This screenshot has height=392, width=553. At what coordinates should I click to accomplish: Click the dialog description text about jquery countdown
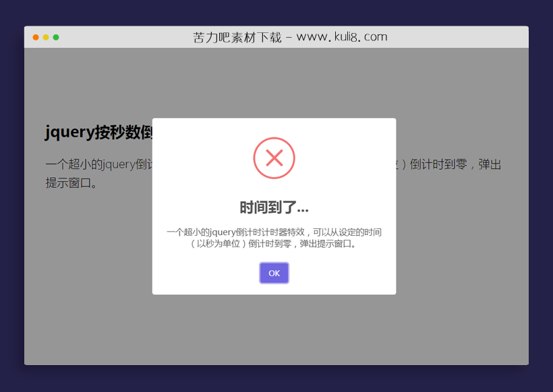(274, 238)
